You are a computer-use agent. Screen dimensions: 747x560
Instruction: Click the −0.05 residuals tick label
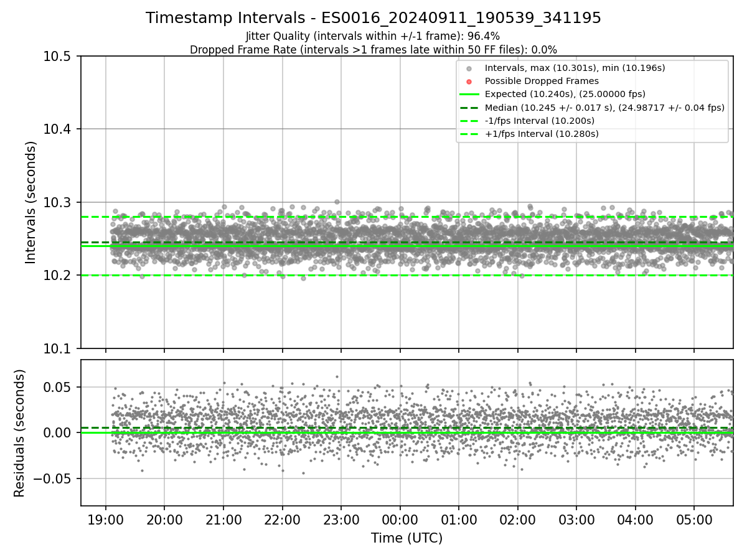(x=54, y=478)
